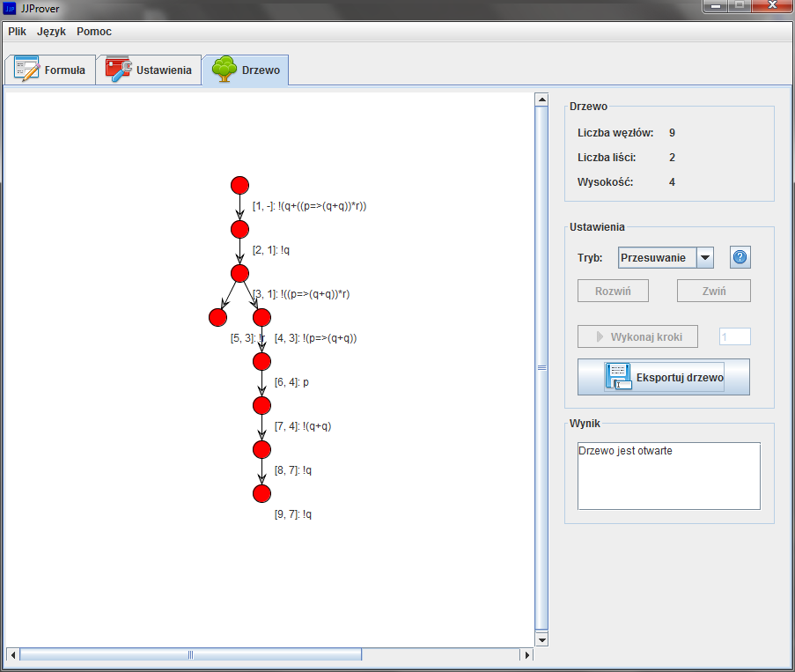Open the Pomoc menu
795x672 pixels.
pyautogui.click(x=94, y=32)
